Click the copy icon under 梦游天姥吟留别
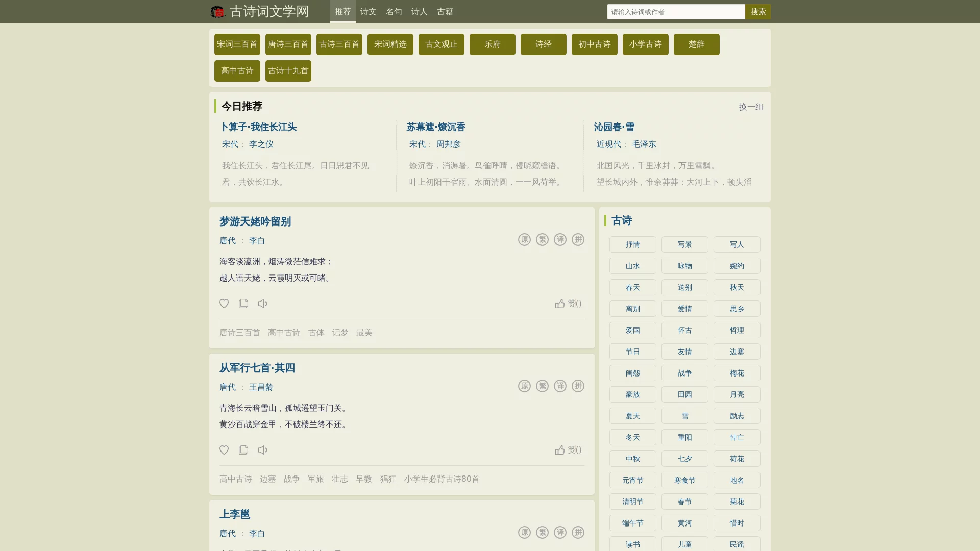This screenshot has width=980, height=551. pyautogui.click(x=243, y=304)
